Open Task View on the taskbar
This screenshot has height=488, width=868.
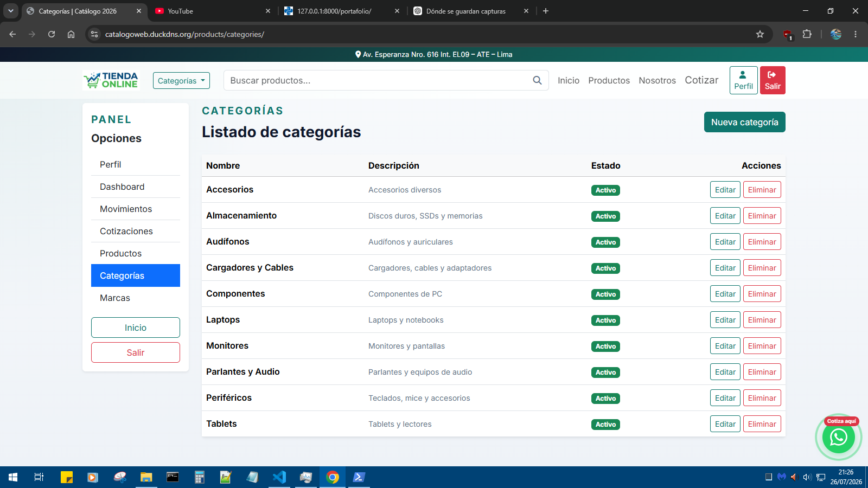click(39, 477)
